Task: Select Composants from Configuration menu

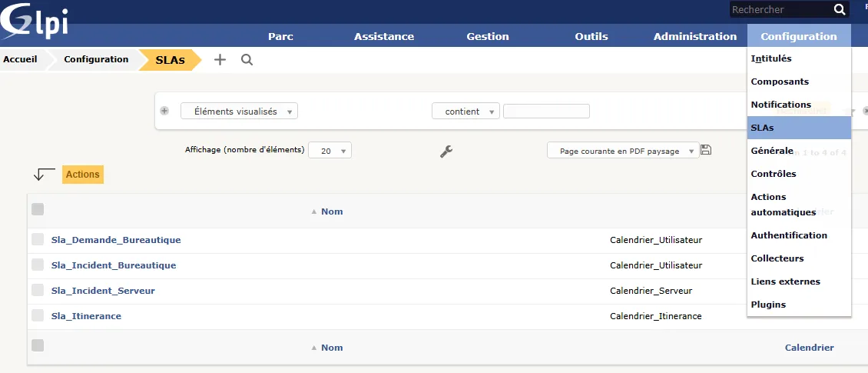Action: click(799, 82)
